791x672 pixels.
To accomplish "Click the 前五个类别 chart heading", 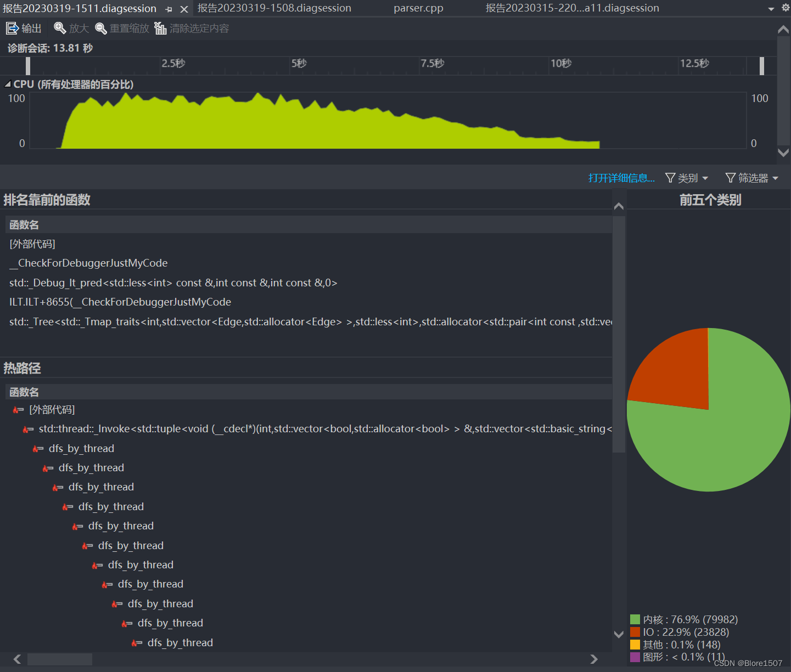I will click(710, 200).
